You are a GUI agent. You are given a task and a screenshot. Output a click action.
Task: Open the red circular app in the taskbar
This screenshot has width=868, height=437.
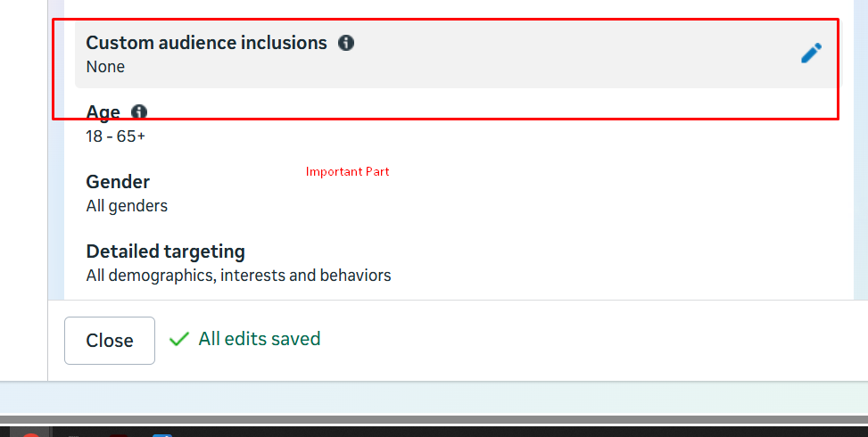30,434
